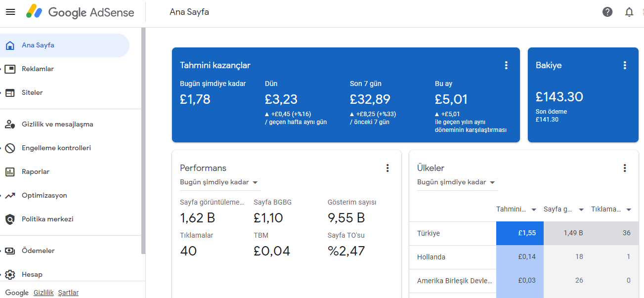
Task: Click the Ana Sayfa home icon
Action: click(x=10, y=45)
